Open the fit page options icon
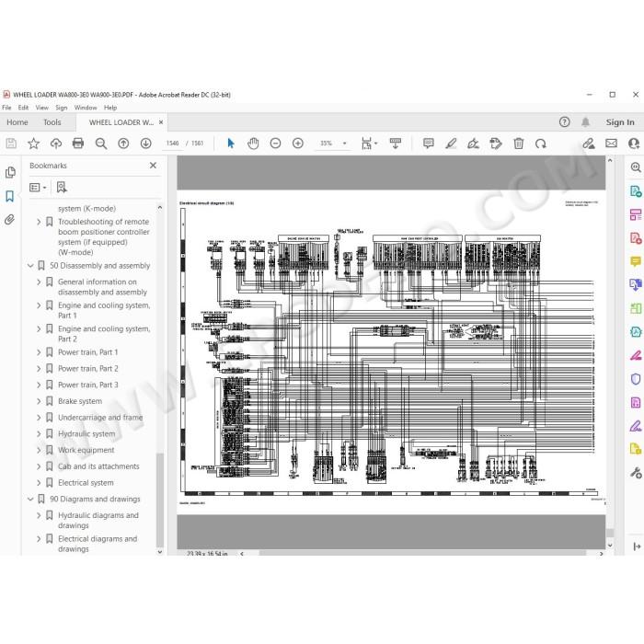Image resolution: width=644 pixels, height=644 pixels. pyautogui.click(x=369, y=144)
